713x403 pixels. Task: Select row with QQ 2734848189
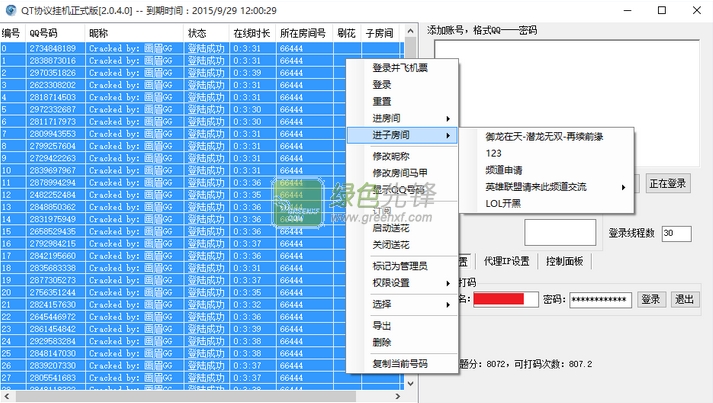point(201,48)
